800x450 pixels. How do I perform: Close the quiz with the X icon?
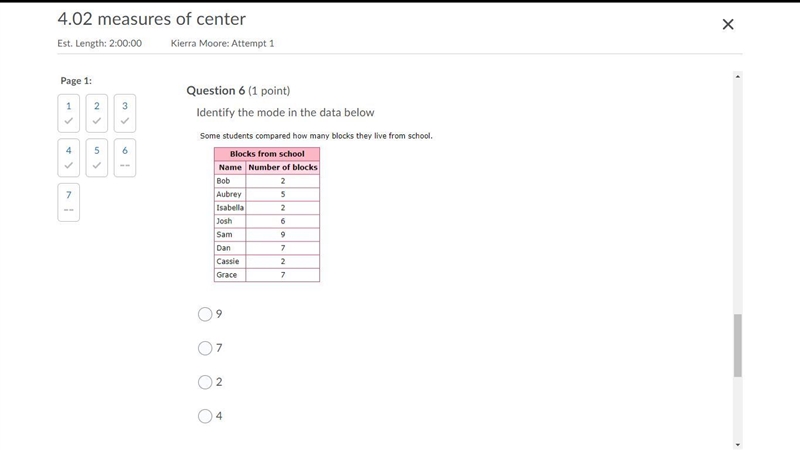[728, 24]
